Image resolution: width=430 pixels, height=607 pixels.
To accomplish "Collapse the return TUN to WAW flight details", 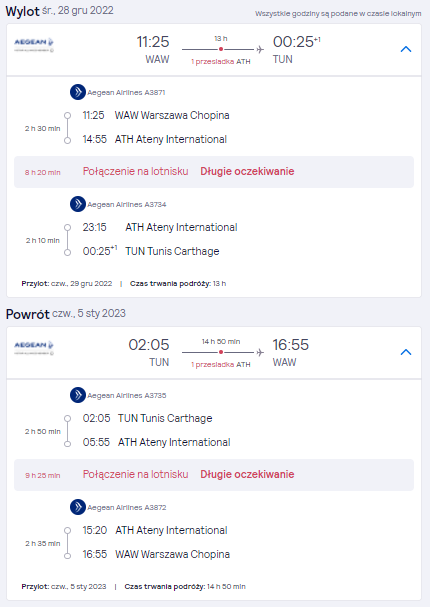I will click(x=406, y=352).
